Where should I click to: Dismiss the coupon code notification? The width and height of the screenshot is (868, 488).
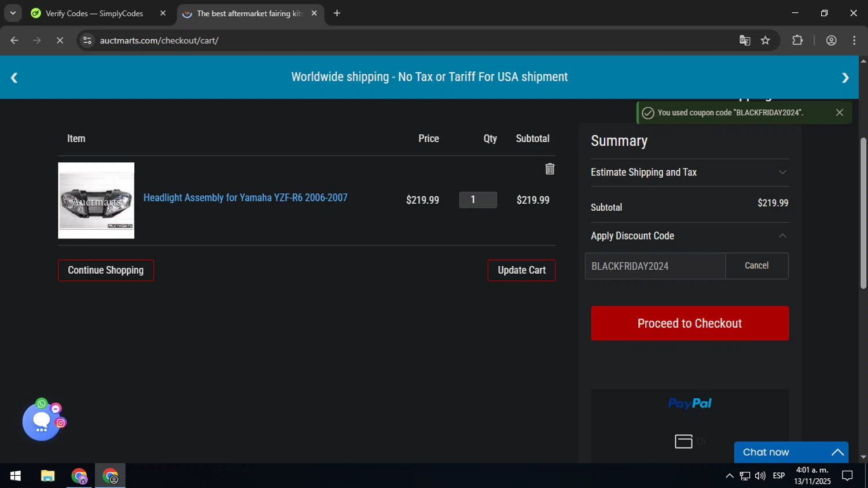(840, 112)
